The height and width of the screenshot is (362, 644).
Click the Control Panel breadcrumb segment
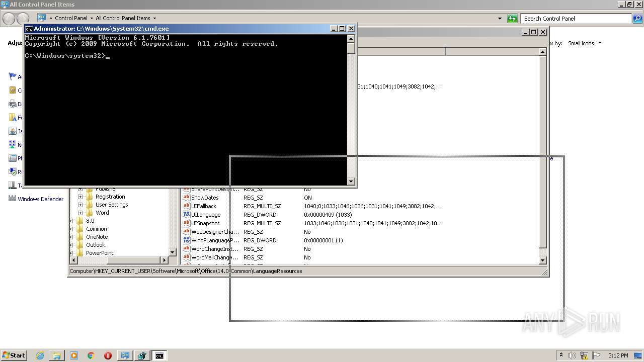coord(71,18)
